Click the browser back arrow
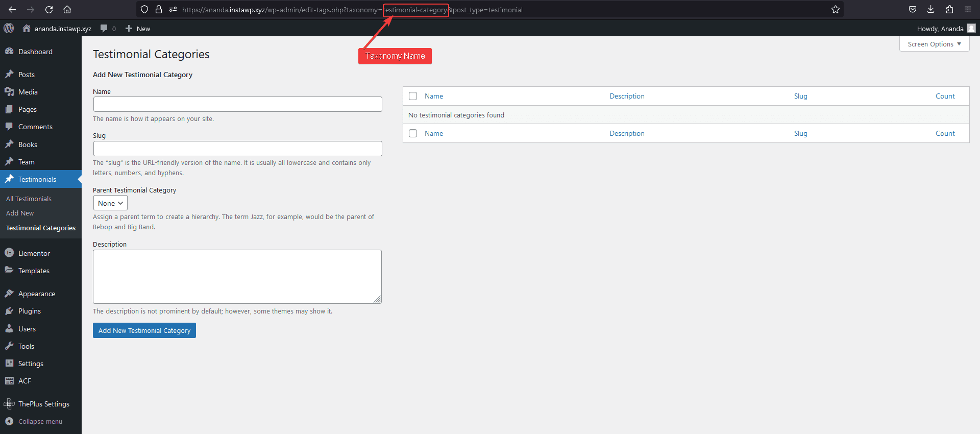 coord(12,10)
